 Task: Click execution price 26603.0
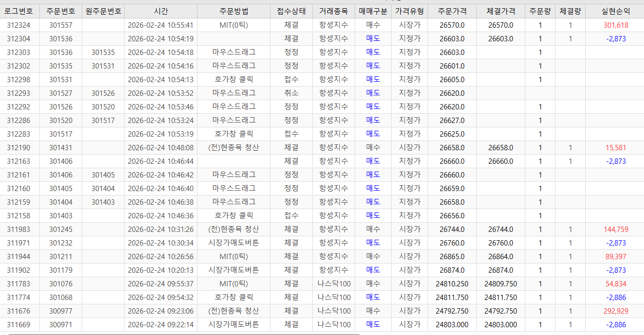coord(501,39)
